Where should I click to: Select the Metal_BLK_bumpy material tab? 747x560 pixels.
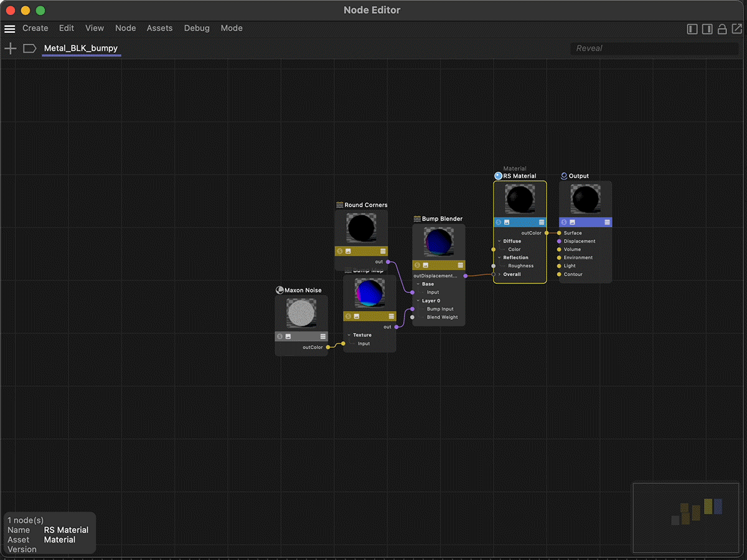(81, 49)
